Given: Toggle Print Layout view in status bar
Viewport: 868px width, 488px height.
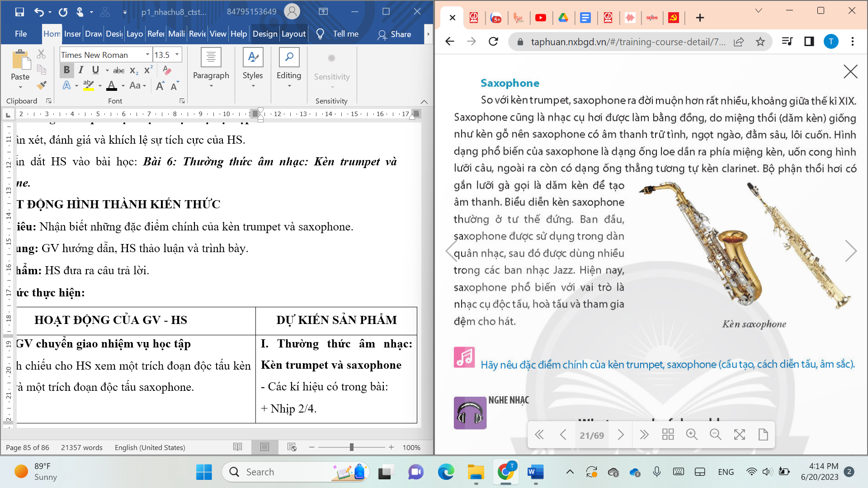Looking at the screenshot, I should click(x=264, y=447).
